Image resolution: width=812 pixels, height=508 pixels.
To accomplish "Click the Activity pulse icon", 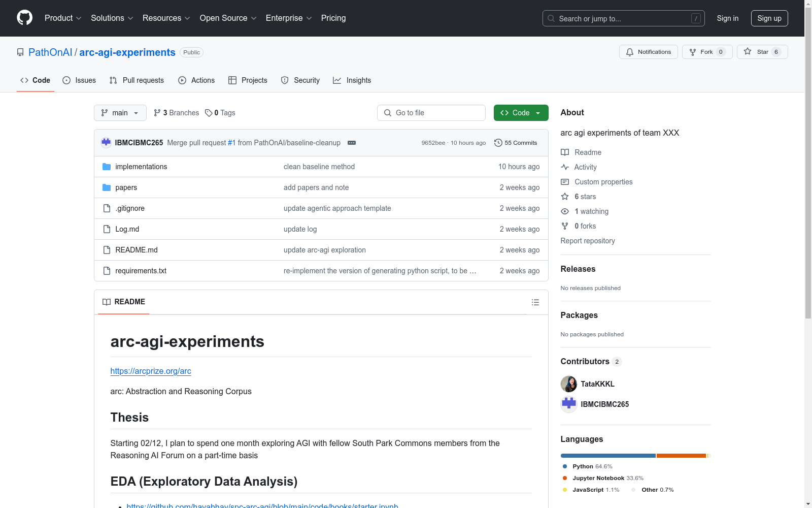I will click(565, 167).
